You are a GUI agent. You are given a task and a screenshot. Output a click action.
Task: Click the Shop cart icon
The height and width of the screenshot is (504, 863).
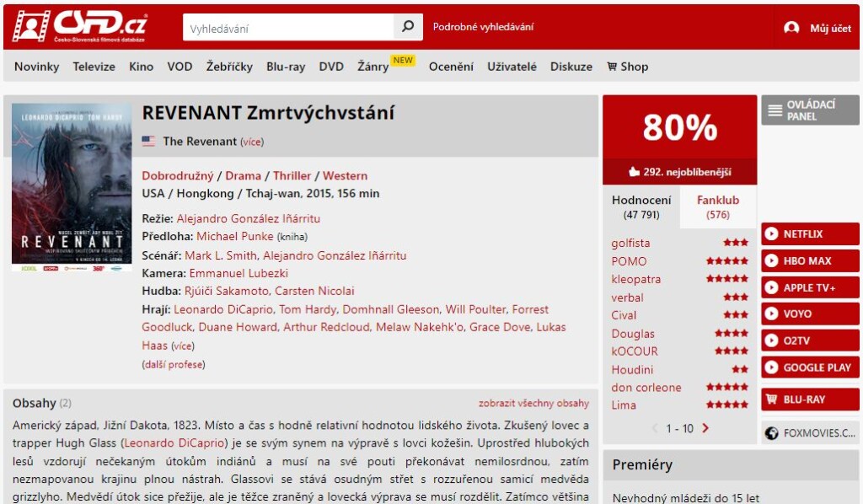tap(612, 67)
